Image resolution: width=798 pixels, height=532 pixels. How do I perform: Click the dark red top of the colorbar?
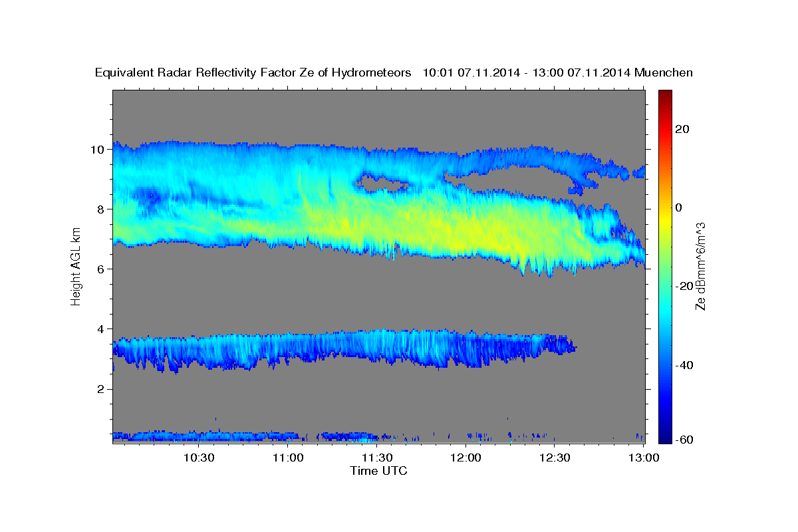point(665,95)
